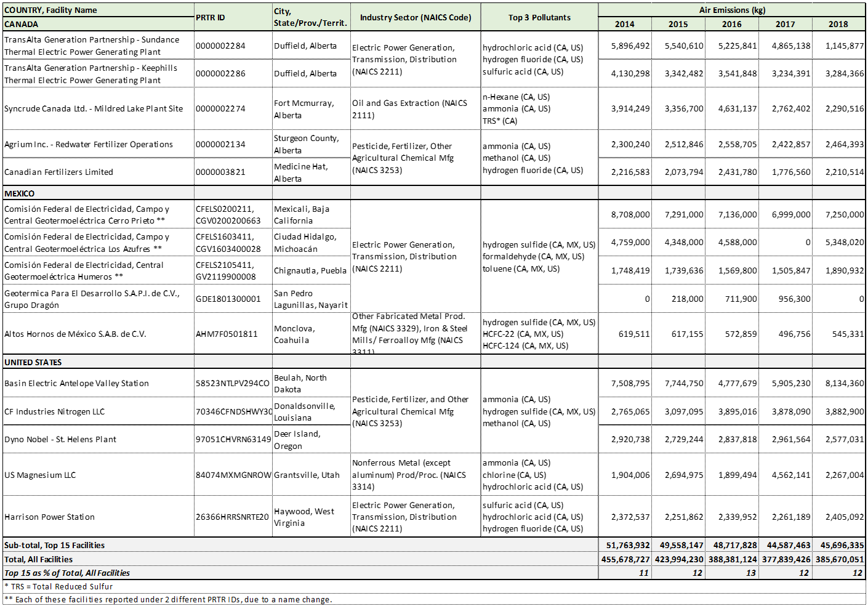Select the MEXICO section label

(x=19, y=193)
